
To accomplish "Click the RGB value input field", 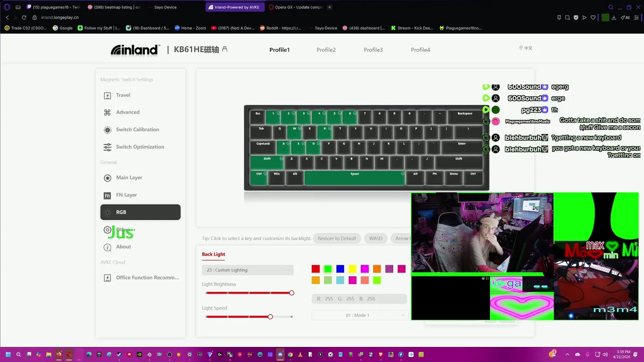I will 359,299.
